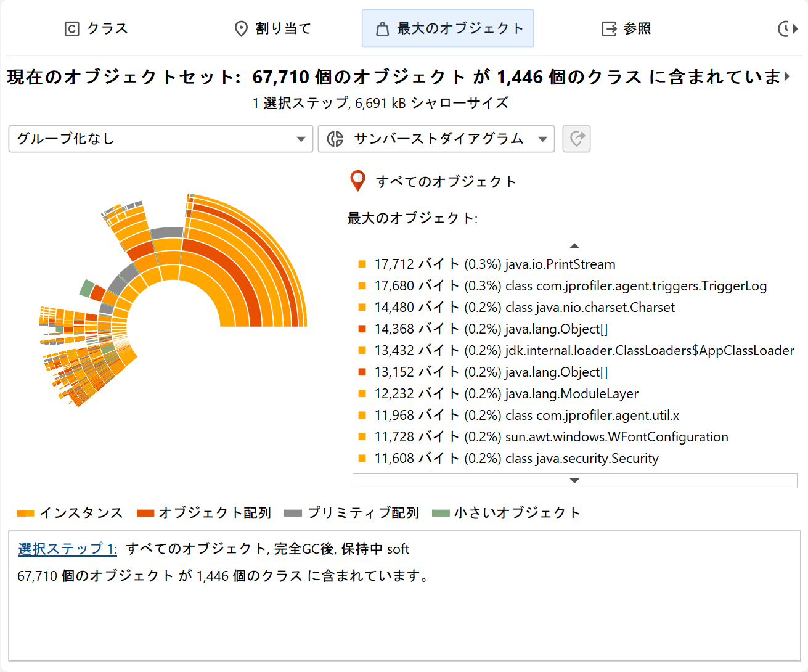Click the disabled redo-arrow button beside view dropdown
The height and width of the screenshot is (672, 808).
point(576,139)
